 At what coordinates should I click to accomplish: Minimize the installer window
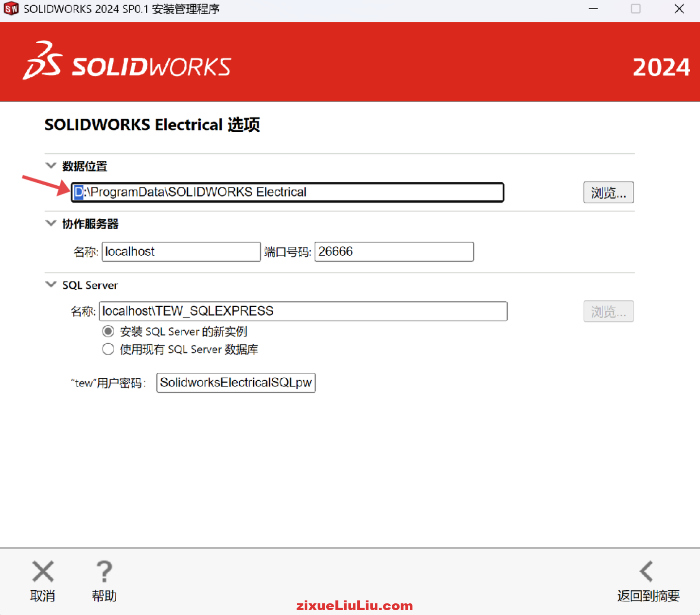[x=593, y=9]
